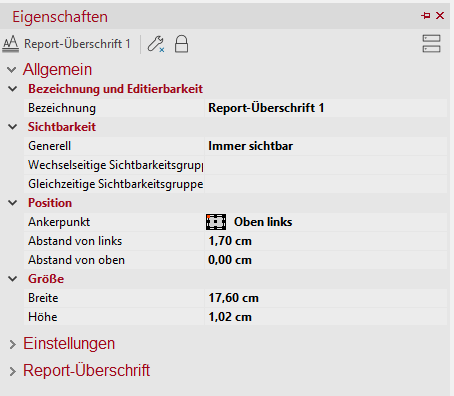
Task: Click the Wechselseitige Sichtbarkeitsgruppe value field
Action: coord(326,165)
